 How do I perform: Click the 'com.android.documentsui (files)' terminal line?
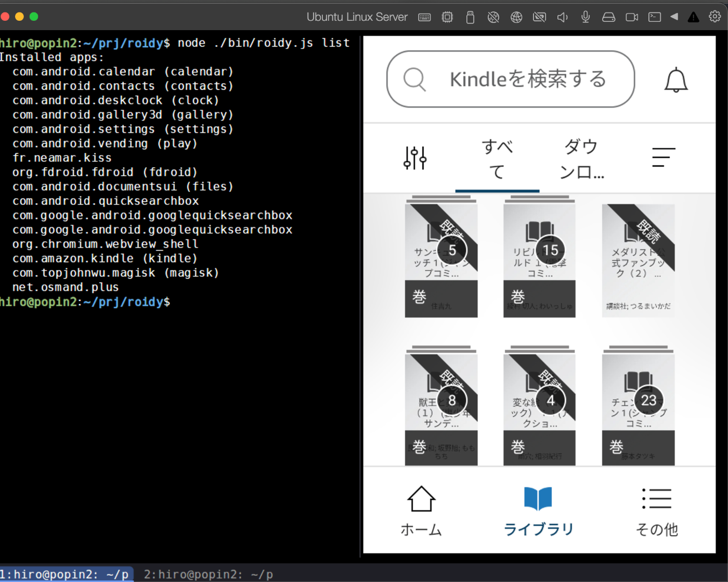pos(123,187)
